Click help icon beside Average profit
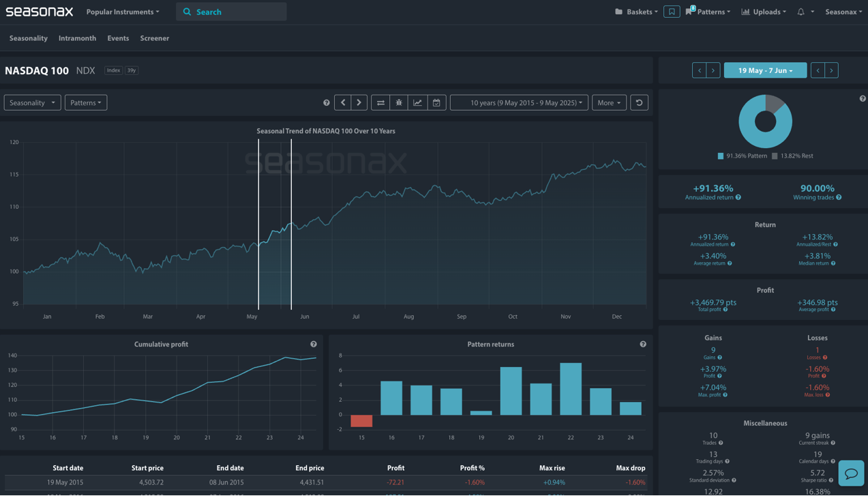The width and height of the screenshot is (868, 496). point(833,310)
